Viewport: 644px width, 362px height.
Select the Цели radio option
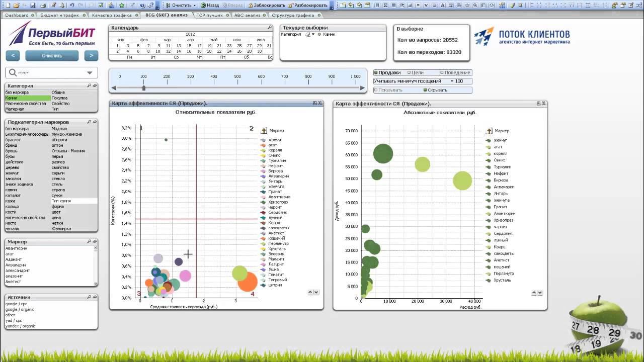409,73
